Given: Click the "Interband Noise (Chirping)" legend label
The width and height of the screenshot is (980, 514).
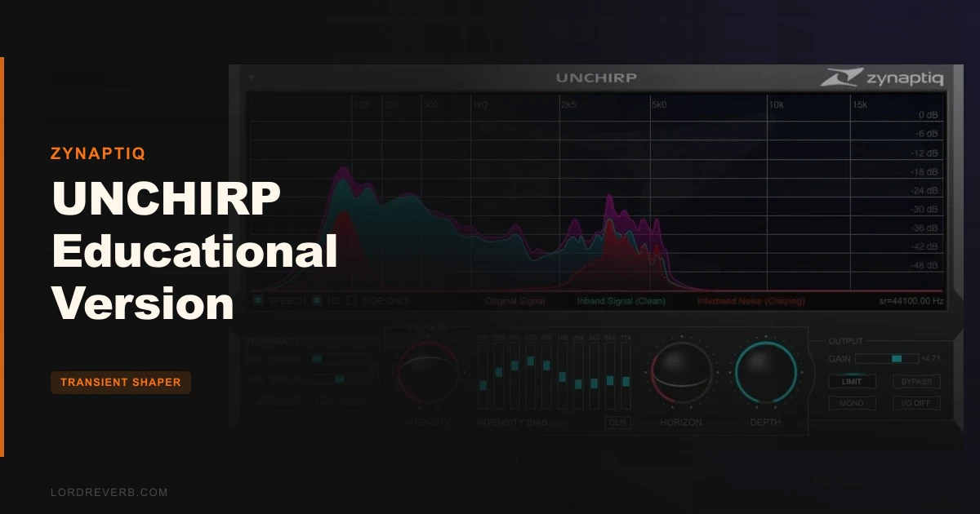Looking at the screenshot, I should coord(751,301).
